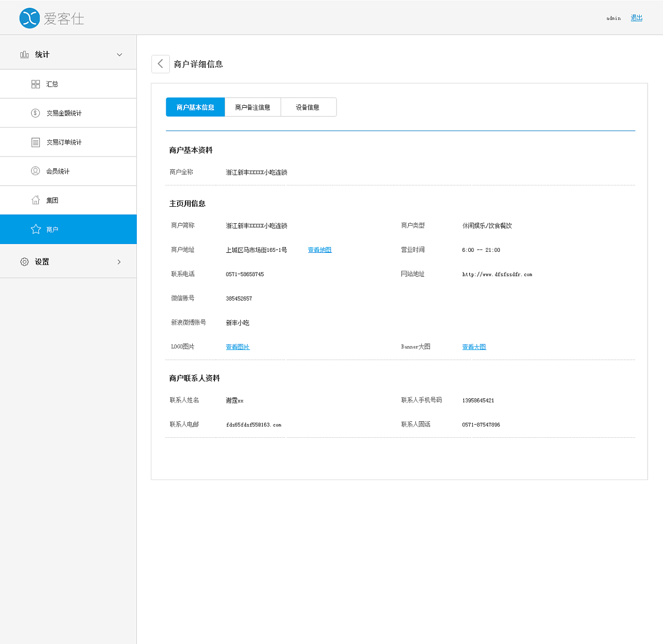Collapse the 统计 section chevron
This screenshot has height=644, width=663.
[120, 54]
